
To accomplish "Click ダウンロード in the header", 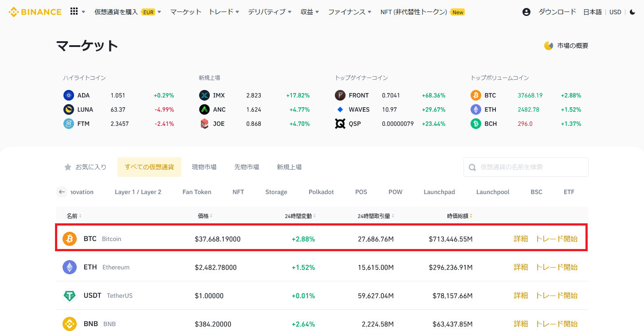I will (x=558, y=12).
